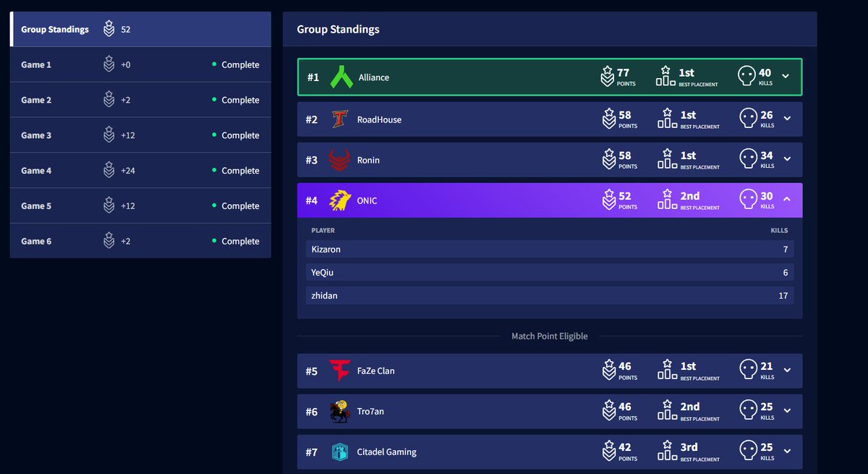Expand the Alliance team details chevron
Screen dimensions: 868x474
click(x=786, y=76)
